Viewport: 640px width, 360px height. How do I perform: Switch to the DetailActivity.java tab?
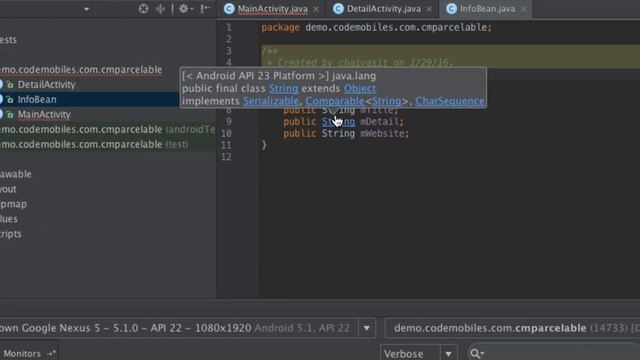point(384,9)
